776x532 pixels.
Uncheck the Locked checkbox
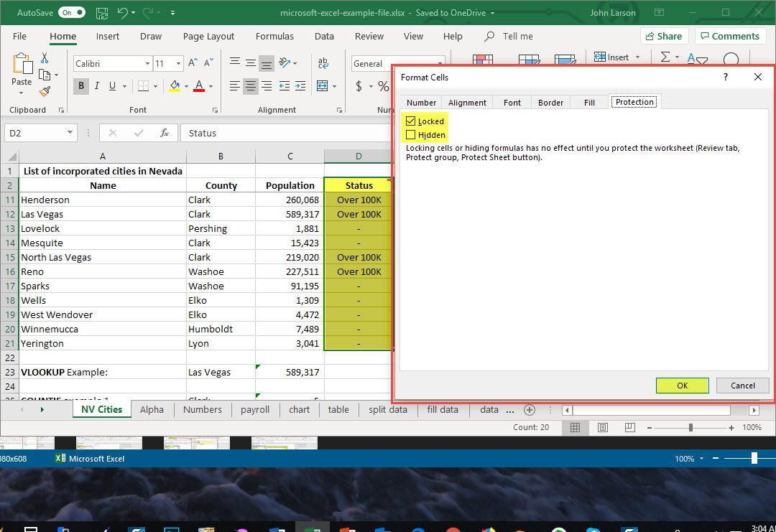click(411, 121)
